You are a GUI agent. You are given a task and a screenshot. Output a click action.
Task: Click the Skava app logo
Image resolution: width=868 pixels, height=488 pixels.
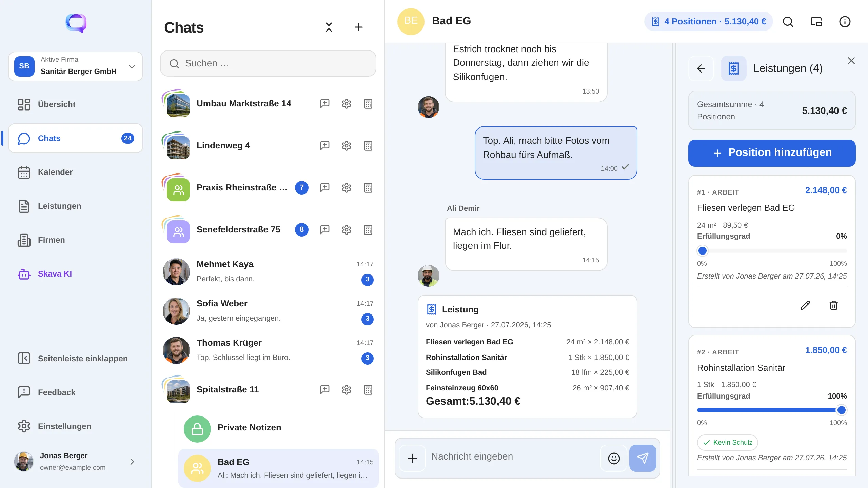point(76,23)
